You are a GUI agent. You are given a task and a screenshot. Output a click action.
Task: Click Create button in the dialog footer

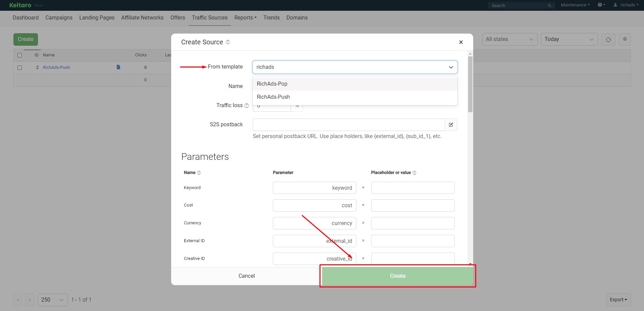(x=398, y=276)
